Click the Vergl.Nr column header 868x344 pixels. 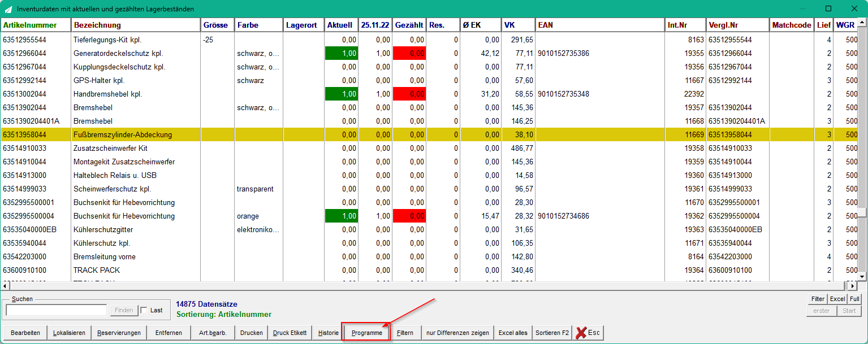(738, 25)
